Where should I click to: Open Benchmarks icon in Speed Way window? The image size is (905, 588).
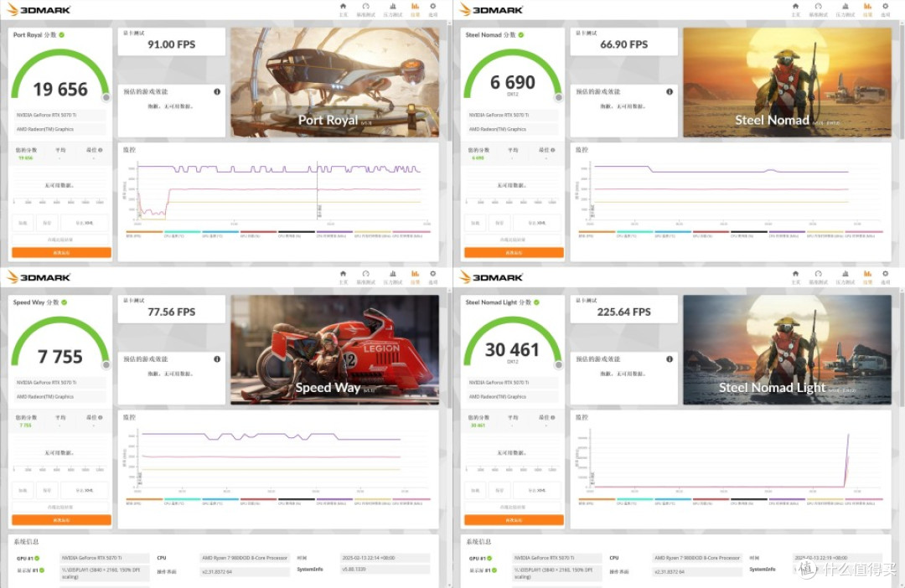(366, 274)
